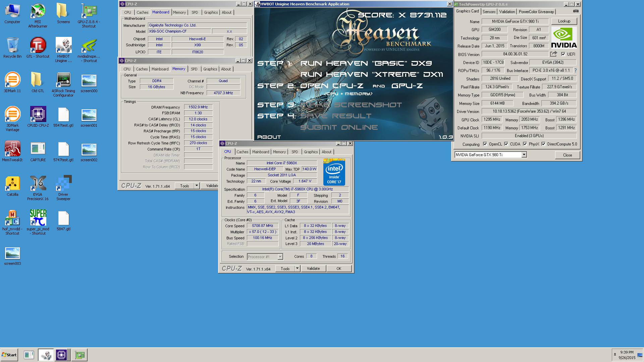Toggle the UEFI checkbox in GPU-Z
Screen dimensions: 644x362
pos(563,54)
